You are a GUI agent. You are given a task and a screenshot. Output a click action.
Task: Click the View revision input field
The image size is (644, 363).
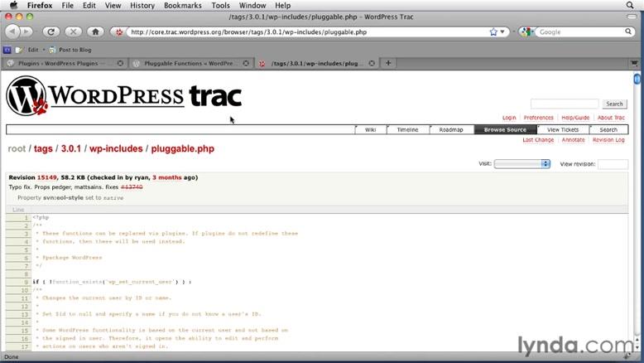pos(613,164)
